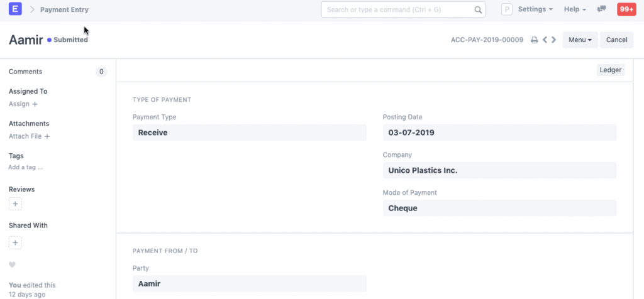
Task: Click Assign + in sidebar
Action: pyautogui.click(x=23, y=104)
